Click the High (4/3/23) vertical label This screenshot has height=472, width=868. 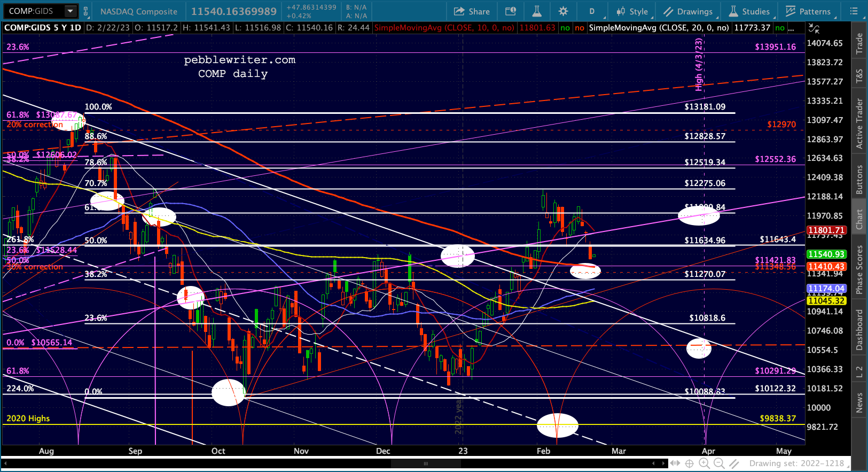pyautogui.click(x=698, y=64)
